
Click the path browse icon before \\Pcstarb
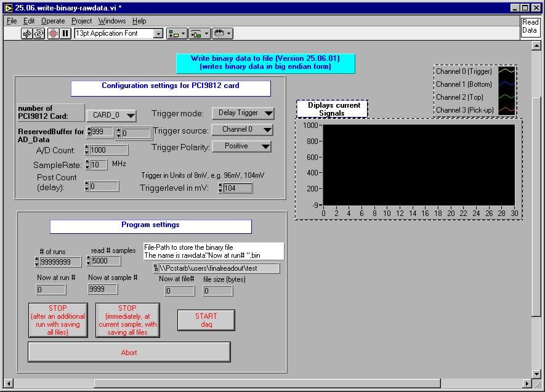pyautogui.click(x=156, y=268)
